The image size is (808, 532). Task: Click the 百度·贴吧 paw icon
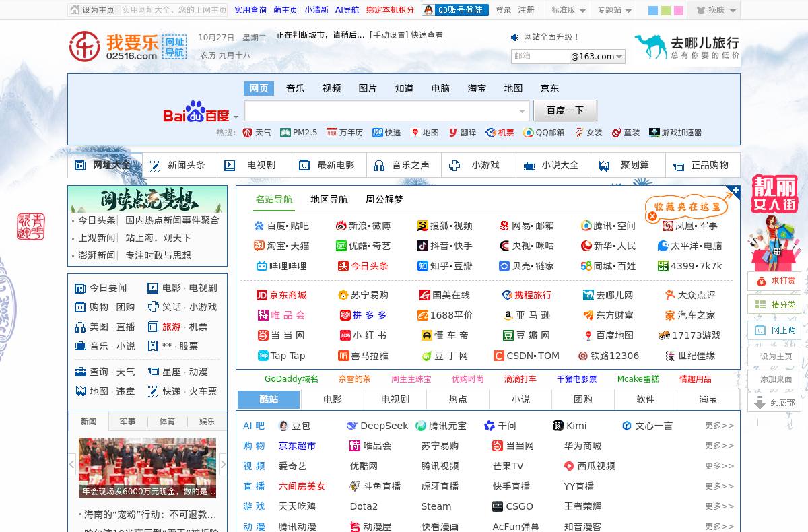pyautogui.click(x=259, y=226)
